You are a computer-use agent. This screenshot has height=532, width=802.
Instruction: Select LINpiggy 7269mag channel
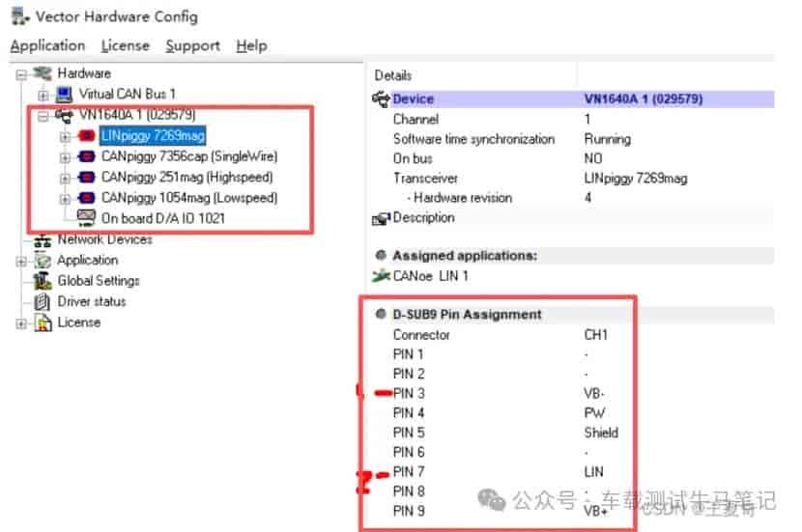pos(153,135)
